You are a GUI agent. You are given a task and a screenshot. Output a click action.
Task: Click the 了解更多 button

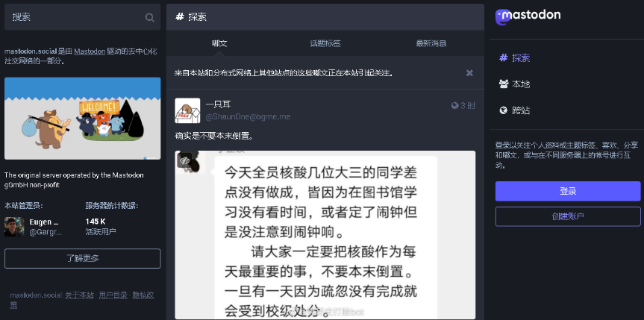point(83,258)
